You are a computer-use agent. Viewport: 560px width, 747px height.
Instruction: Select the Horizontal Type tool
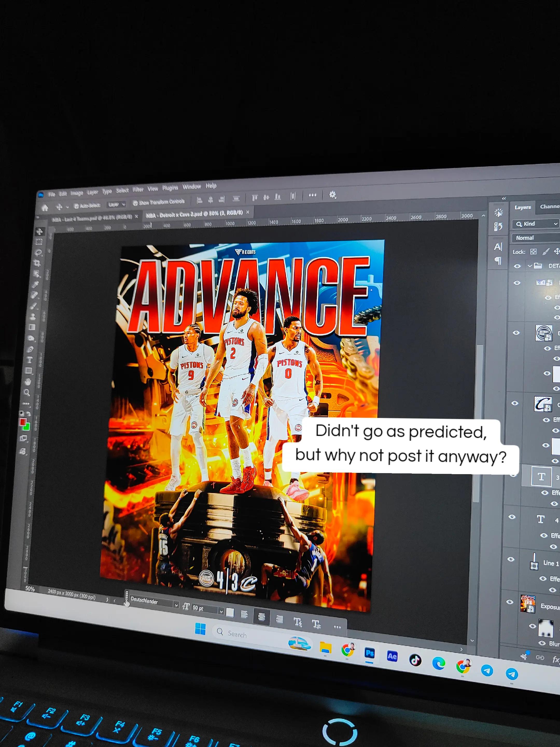(x=30, y=360)
